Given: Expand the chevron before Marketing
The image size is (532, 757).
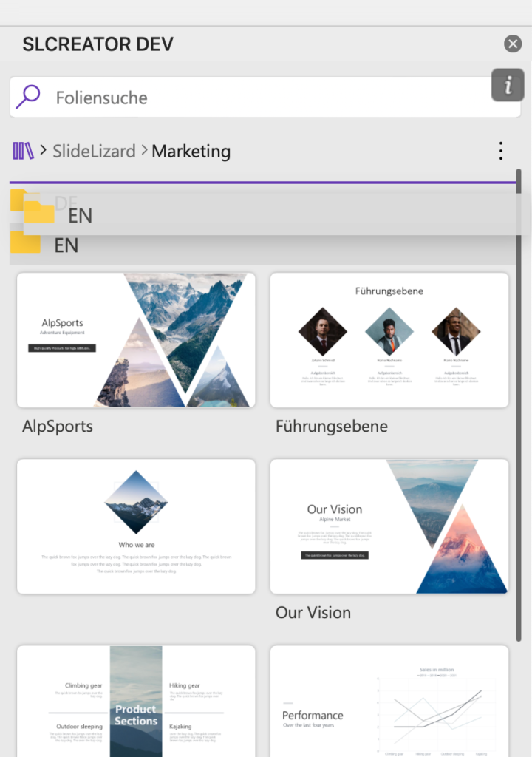Looking at the screenshot, I should (144, 151).
